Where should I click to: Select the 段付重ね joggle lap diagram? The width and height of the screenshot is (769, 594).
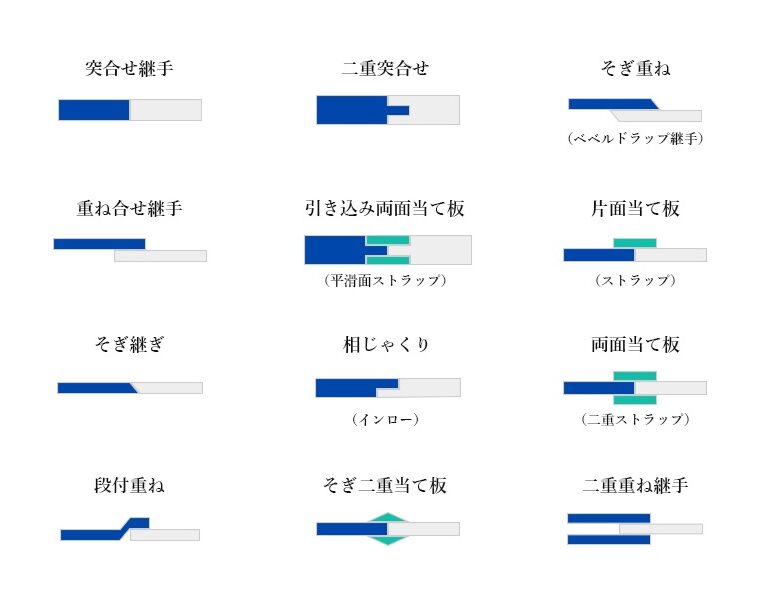[x=130, y=529]
